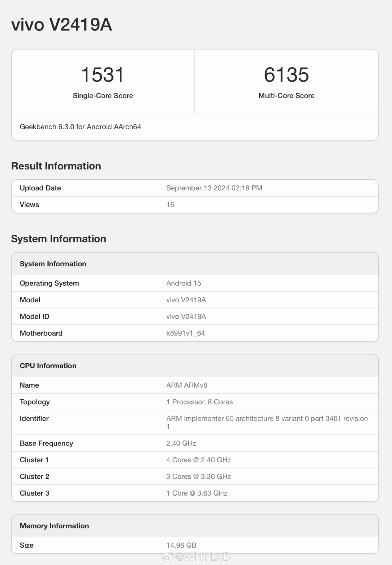Click the Multi-Core Score label
This screenshot has width=392, height=565.
pyautogui.click(x=286, y=95)
